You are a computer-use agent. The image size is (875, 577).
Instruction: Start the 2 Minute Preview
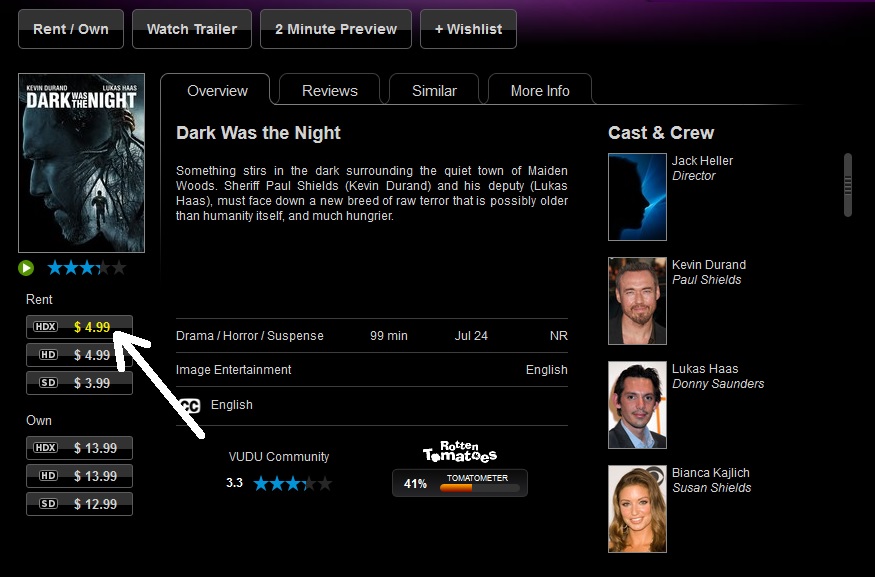[x=336, y=29]
